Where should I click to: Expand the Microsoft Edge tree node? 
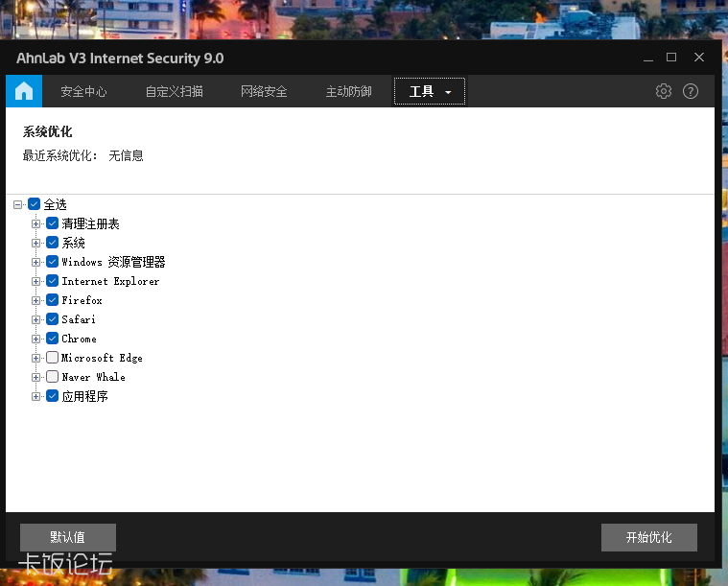(35, 358)
